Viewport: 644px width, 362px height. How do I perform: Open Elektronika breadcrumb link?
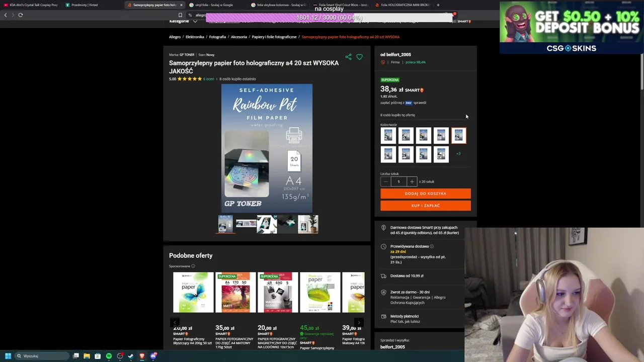pyautogui.click(x=195, y=37)
